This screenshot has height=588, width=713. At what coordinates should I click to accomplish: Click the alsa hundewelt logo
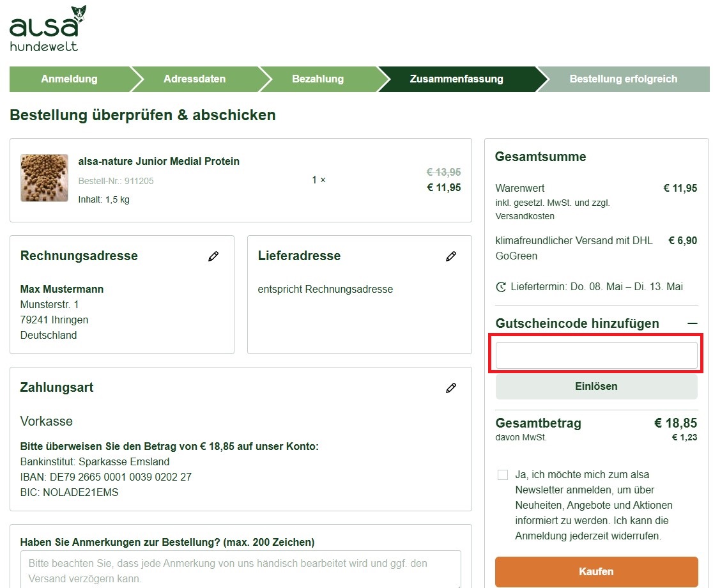click(48, 28)
